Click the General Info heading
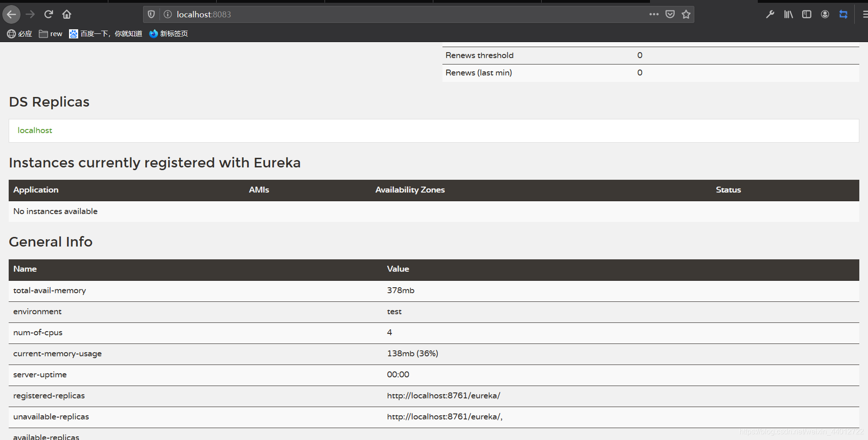 [50, 242]
